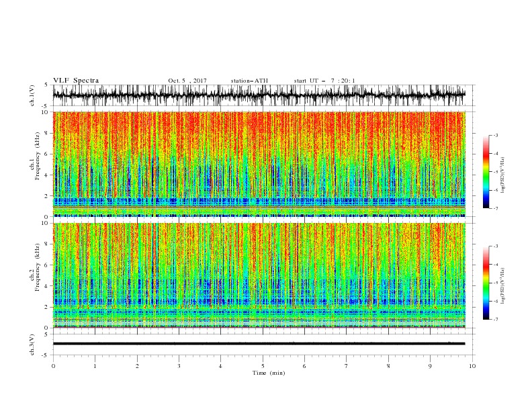Click time axis tick label "7"

[347, 366]
